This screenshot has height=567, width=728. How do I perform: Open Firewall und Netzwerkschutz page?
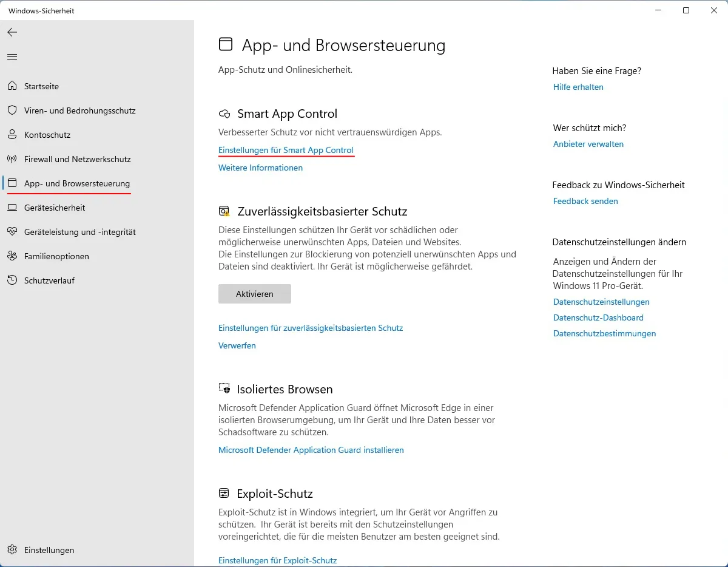coord(78,159)
